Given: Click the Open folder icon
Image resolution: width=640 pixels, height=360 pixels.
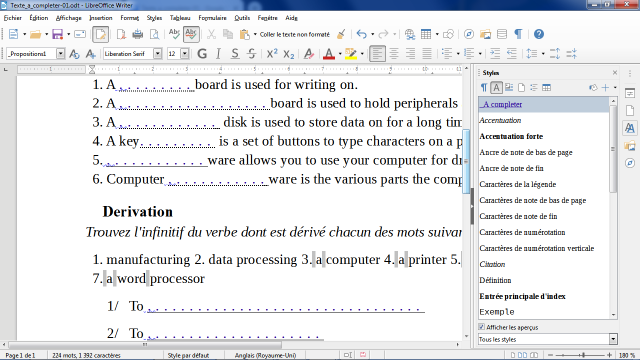Looking at the screenshot, I should coord(36,34).
